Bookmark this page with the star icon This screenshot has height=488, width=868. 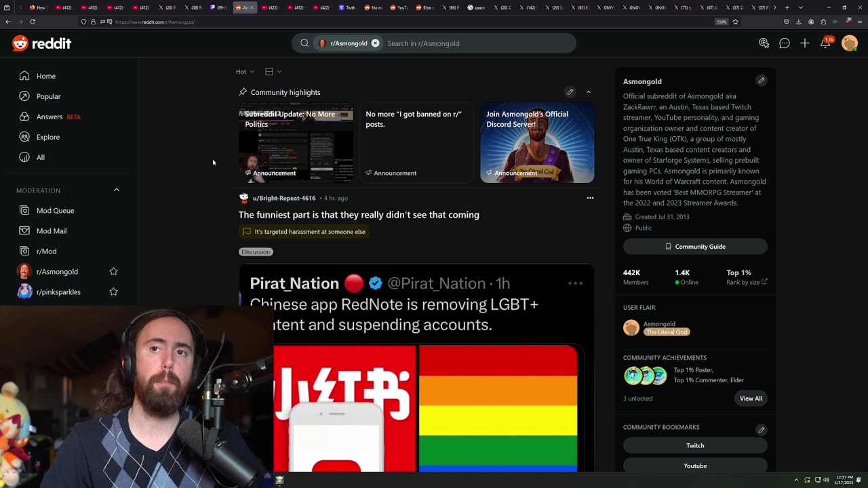click(735, 22)
